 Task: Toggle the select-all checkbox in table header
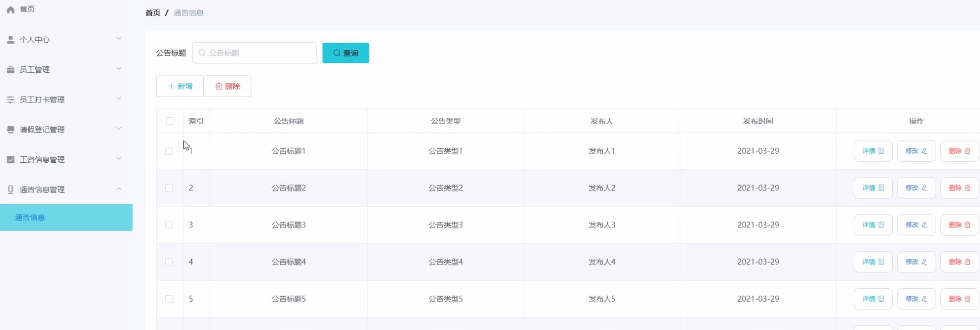point(170,121)
